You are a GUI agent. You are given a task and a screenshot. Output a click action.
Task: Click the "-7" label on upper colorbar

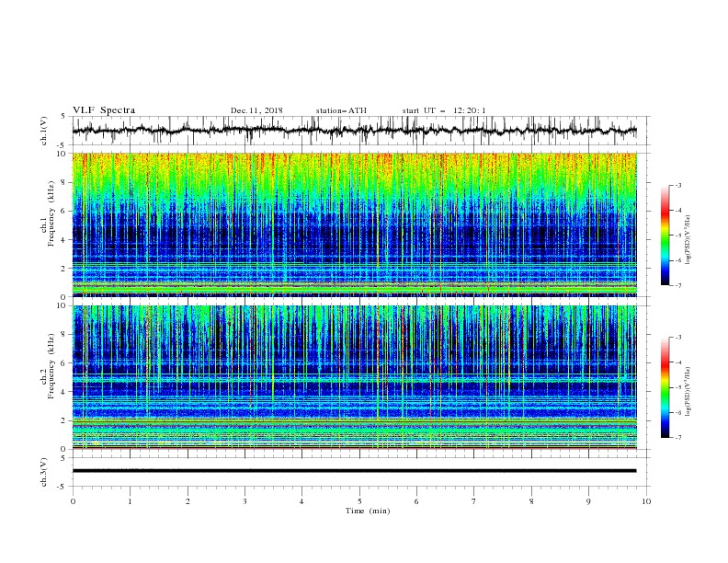[677, 286]
